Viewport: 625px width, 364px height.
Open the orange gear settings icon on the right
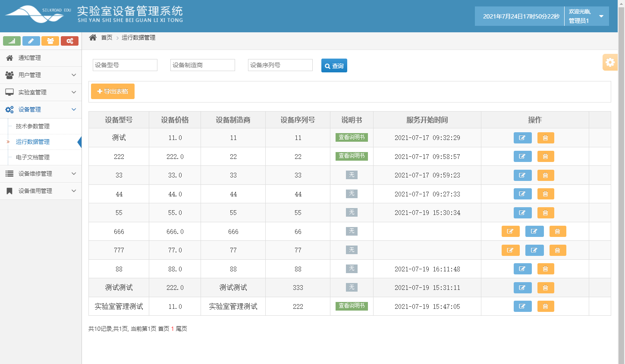point(610,62)
